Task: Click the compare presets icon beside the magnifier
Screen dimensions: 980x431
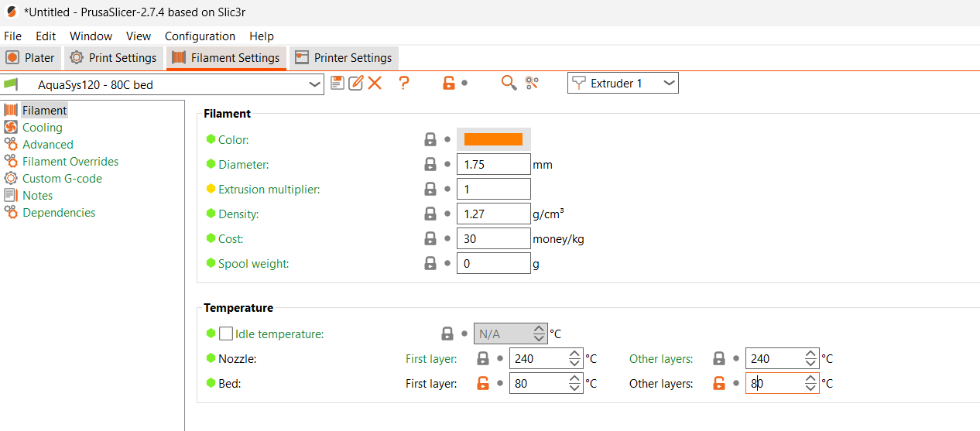Action: pos(531,83)
